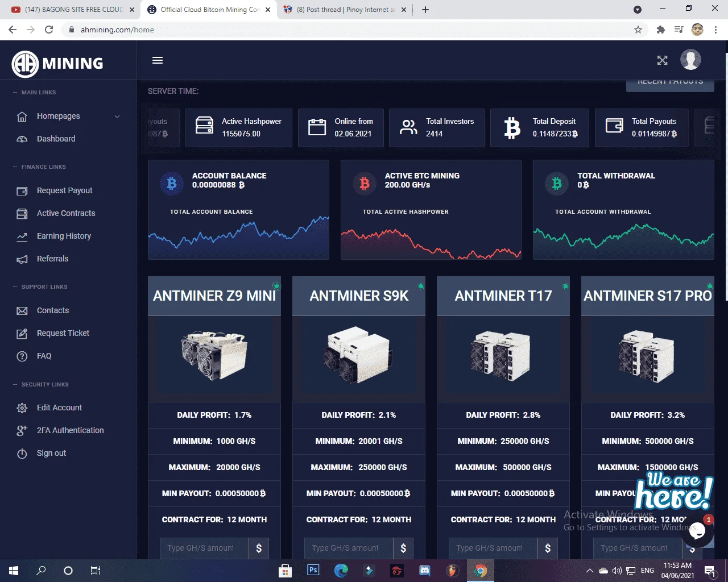Click the Referrals megaphone icon
This screenshot has height=582, width=728.
pos(22,259)
